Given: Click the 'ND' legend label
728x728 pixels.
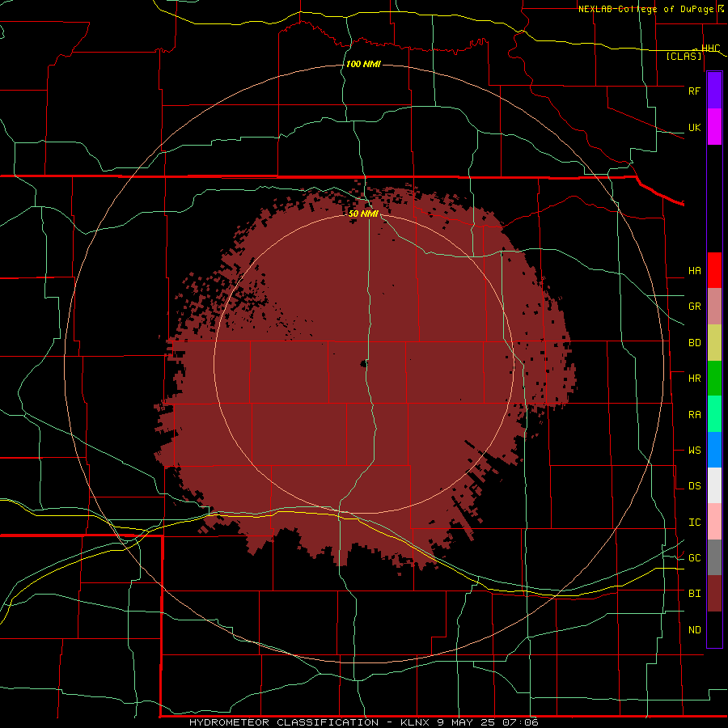Looking at the screenshot, I should click(694, 630).
